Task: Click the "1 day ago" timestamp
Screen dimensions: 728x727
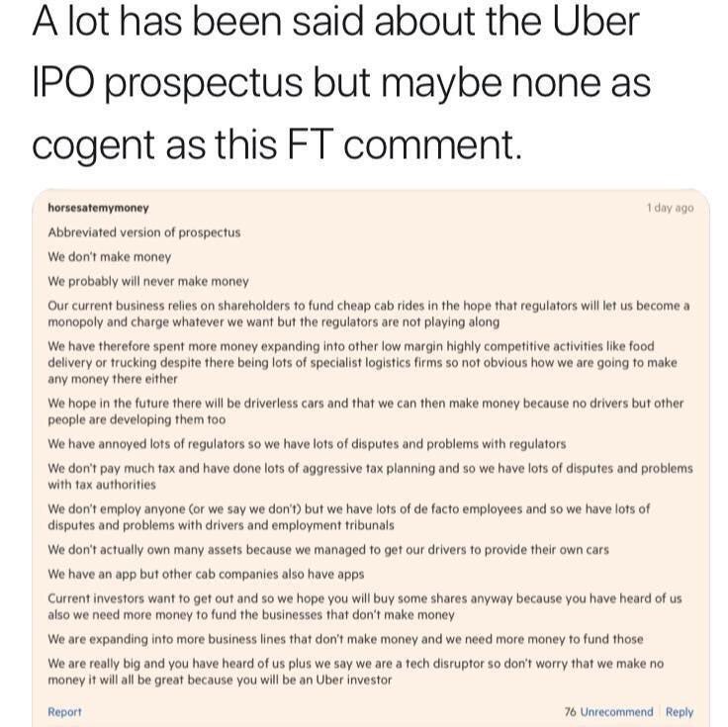Action: [670, 209]
